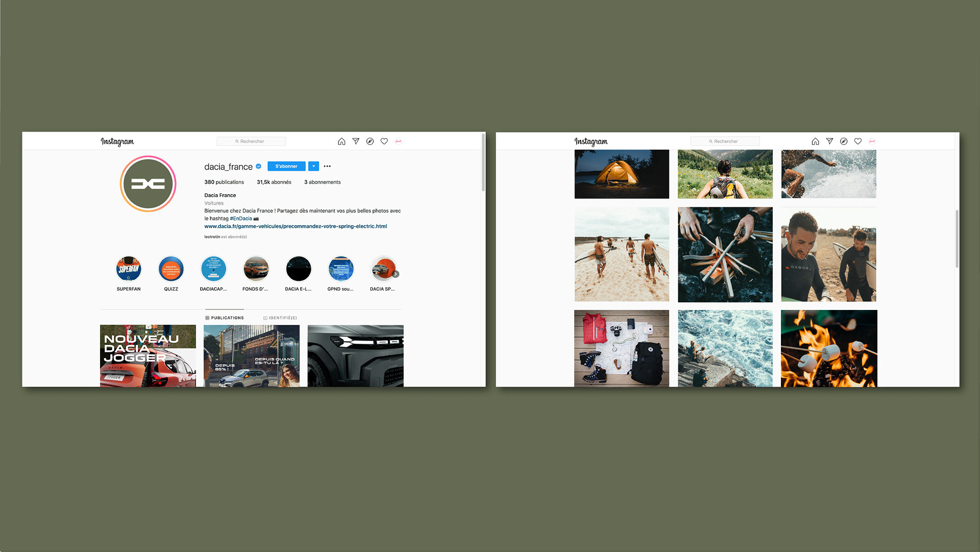Click the Instagram logo in the left window
This screenshot has width=980, height=552.
point(117,141)
